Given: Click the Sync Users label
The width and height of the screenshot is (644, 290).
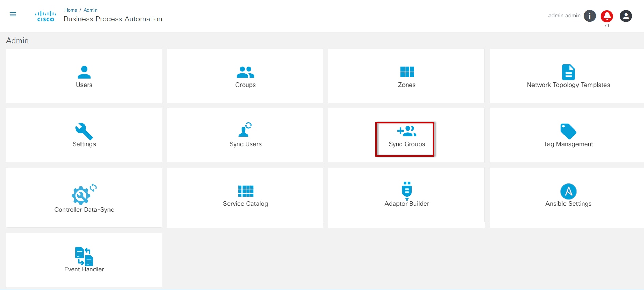Looking at the screenshot, I should (x=246, y=144).
